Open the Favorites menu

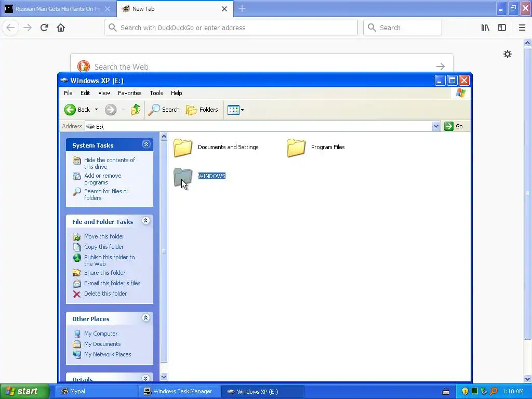point(129,93)
